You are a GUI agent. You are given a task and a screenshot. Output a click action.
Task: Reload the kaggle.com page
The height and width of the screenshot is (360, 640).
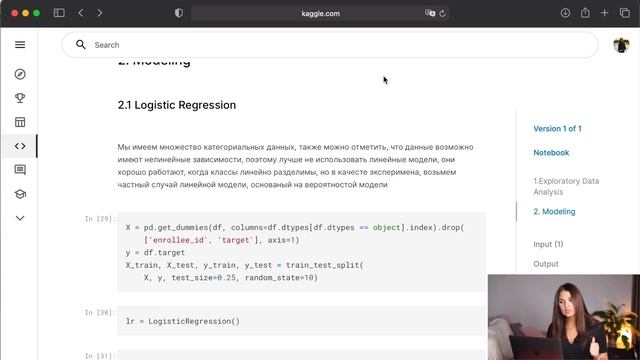[442, 13]
